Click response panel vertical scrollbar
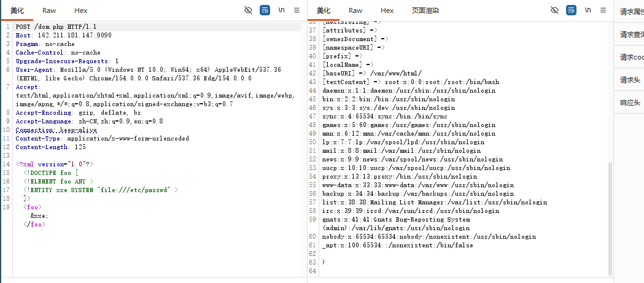This screenshot has width=644, height=283. (610, 218)
